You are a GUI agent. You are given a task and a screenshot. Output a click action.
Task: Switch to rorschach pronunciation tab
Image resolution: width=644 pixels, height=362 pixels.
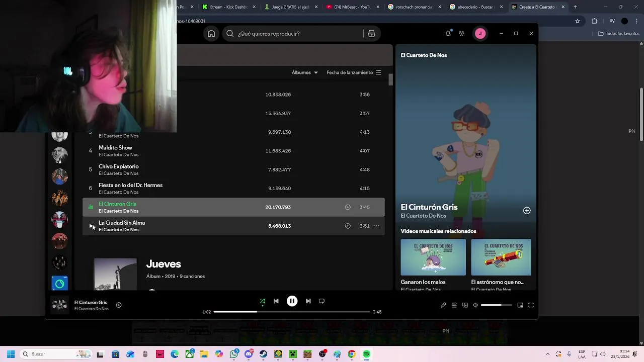click(x=414, y=7)
